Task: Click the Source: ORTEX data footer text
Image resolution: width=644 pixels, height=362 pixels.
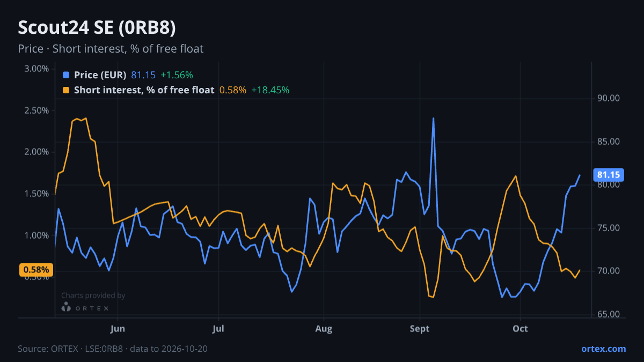Action: click(113, 349)
